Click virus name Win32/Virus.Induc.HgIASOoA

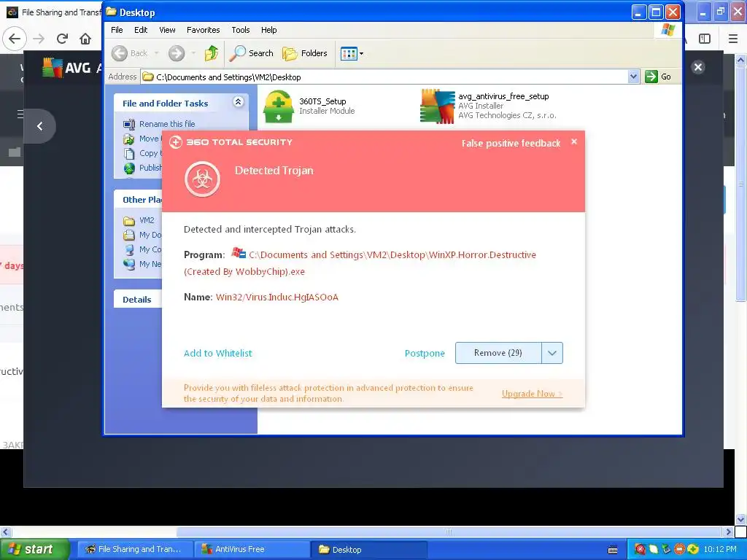point(276,297)
